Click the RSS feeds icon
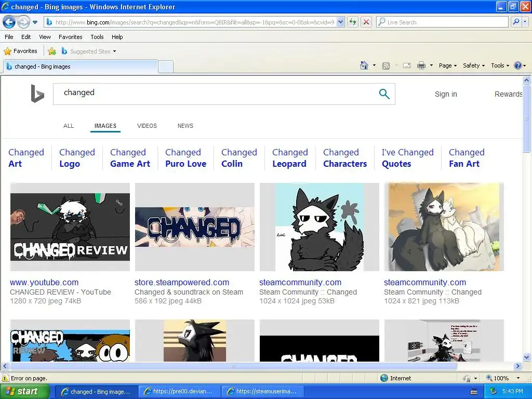This screenshot has height=399, width=532. point(386,66)
